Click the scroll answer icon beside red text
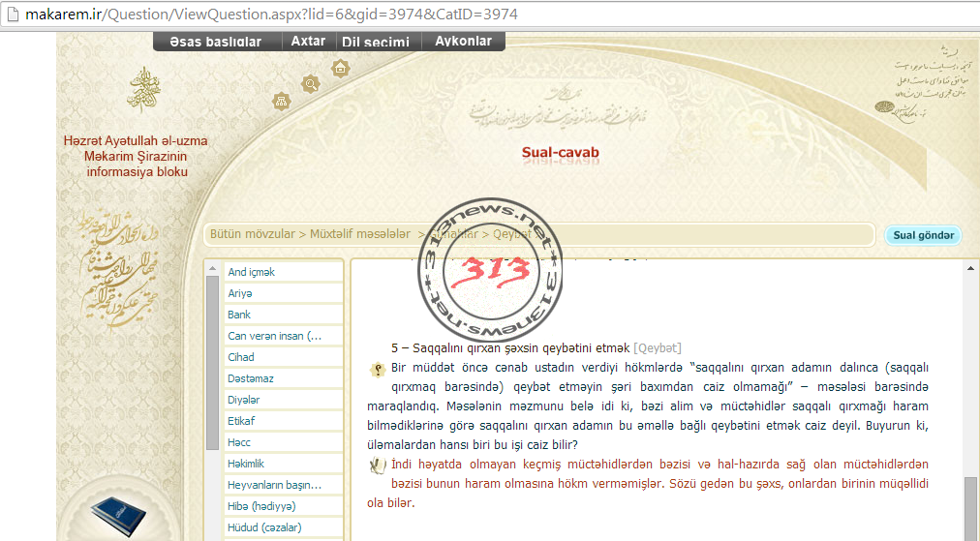This screenshot has height=541, width=980. 377,466
